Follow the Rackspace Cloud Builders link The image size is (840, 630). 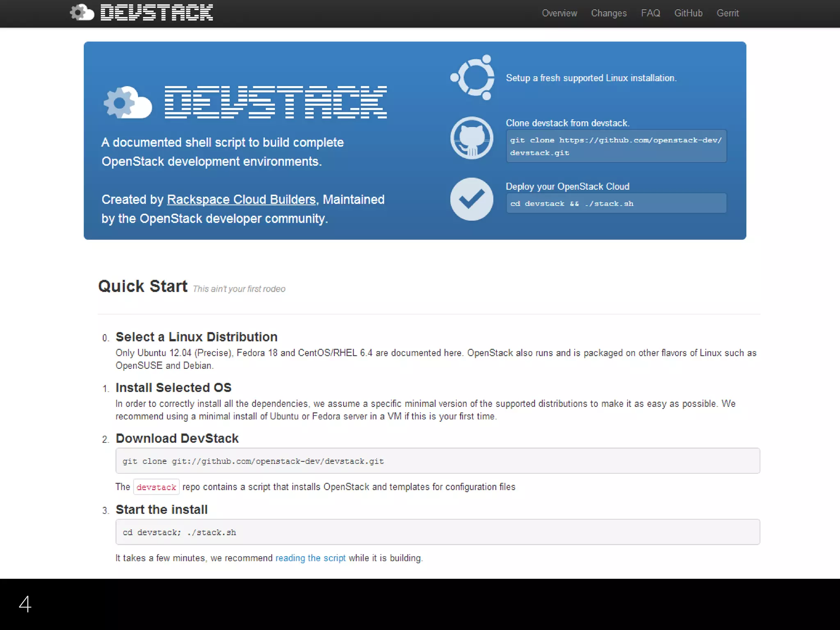pos(241,199)
